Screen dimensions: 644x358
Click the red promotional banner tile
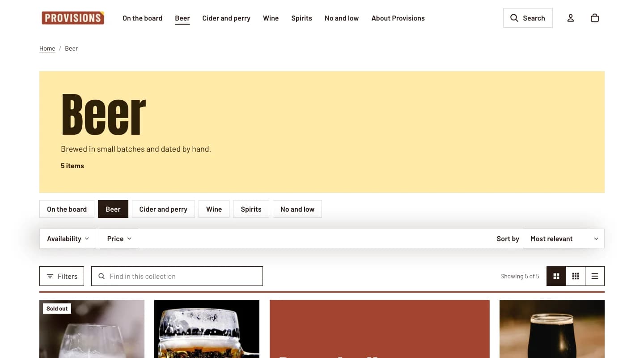coord(380,329)
